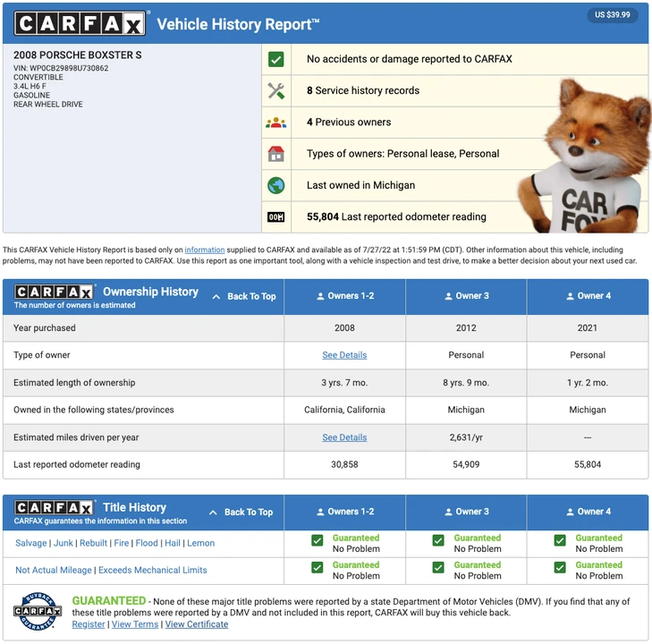Click Back To Top in Title History
This screenshot has height=644, width=652.
241,513
